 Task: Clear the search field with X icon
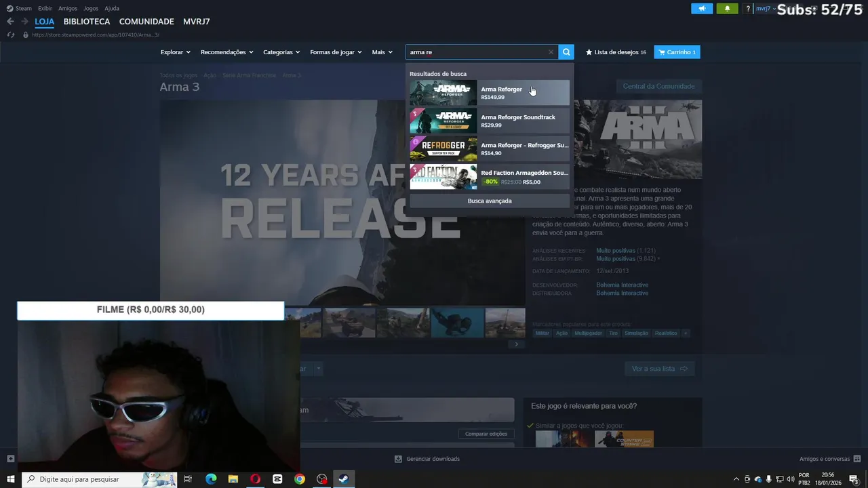point(551,52)
